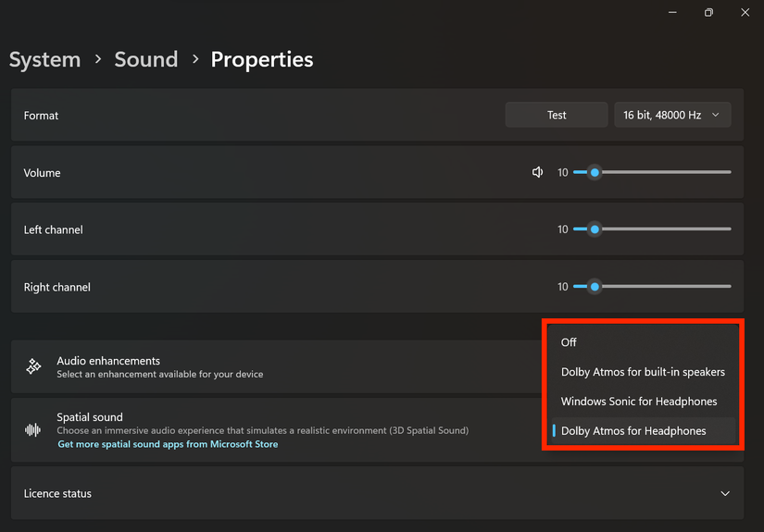Select Off in the spatial sound list

569,342
